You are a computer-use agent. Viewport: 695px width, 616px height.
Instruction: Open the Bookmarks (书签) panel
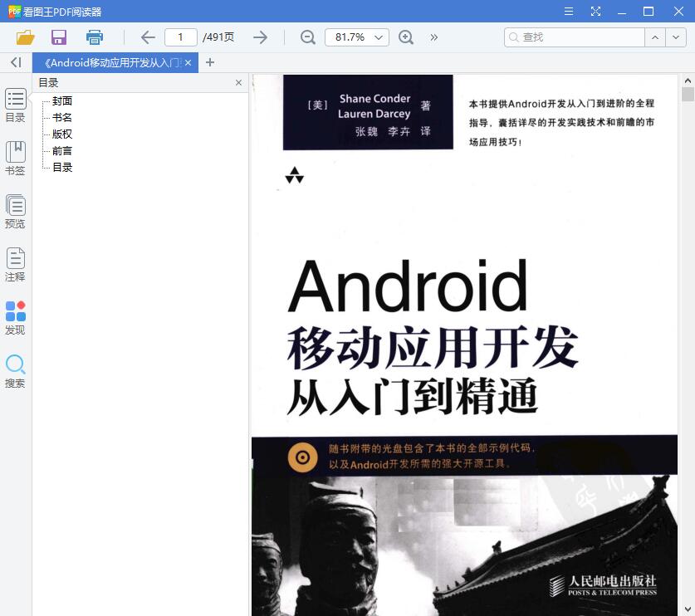click(x=15, y=157)
